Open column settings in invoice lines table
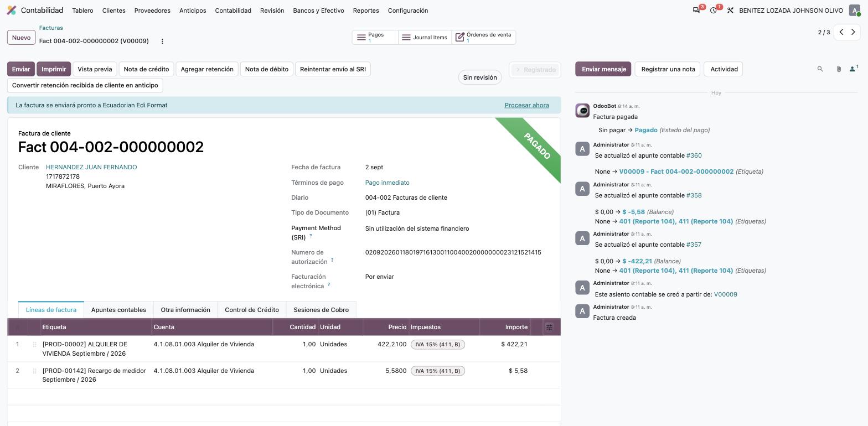The width and height of the screenshot is (868, 426). (x=549, y=328)
